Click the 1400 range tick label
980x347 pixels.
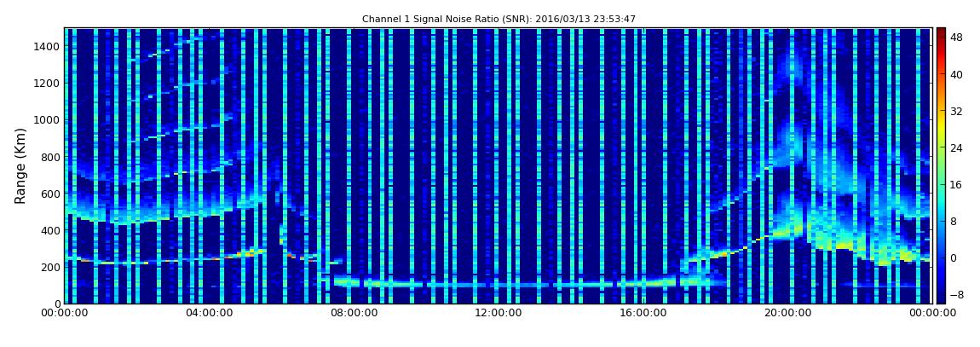[48, 46]
